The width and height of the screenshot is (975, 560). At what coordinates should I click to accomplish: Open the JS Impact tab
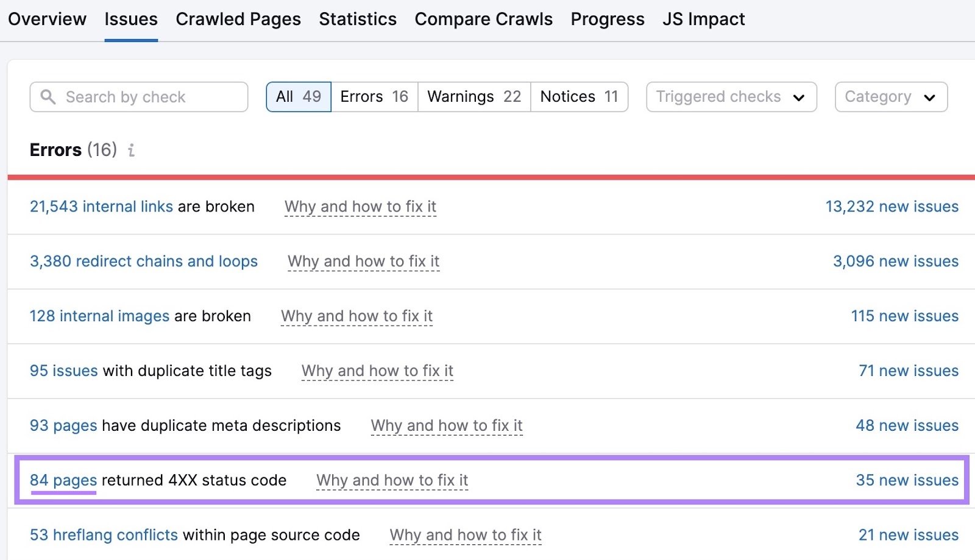point(704,19)
